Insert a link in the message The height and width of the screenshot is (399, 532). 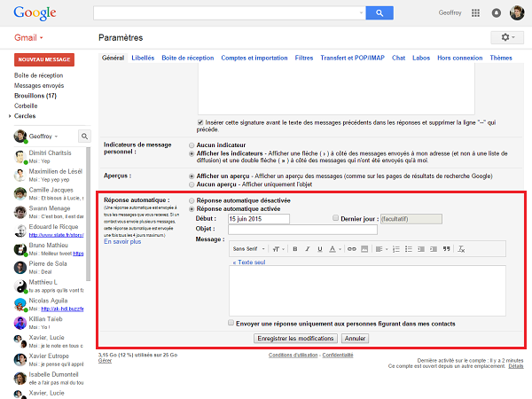click(352, 249)
